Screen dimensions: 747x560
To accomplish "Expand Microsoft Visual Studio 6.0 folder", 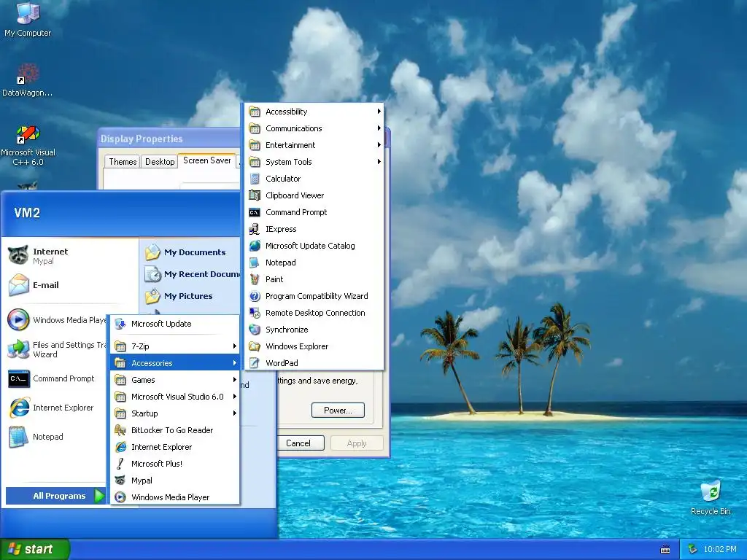I will click(x=175, y=397).
